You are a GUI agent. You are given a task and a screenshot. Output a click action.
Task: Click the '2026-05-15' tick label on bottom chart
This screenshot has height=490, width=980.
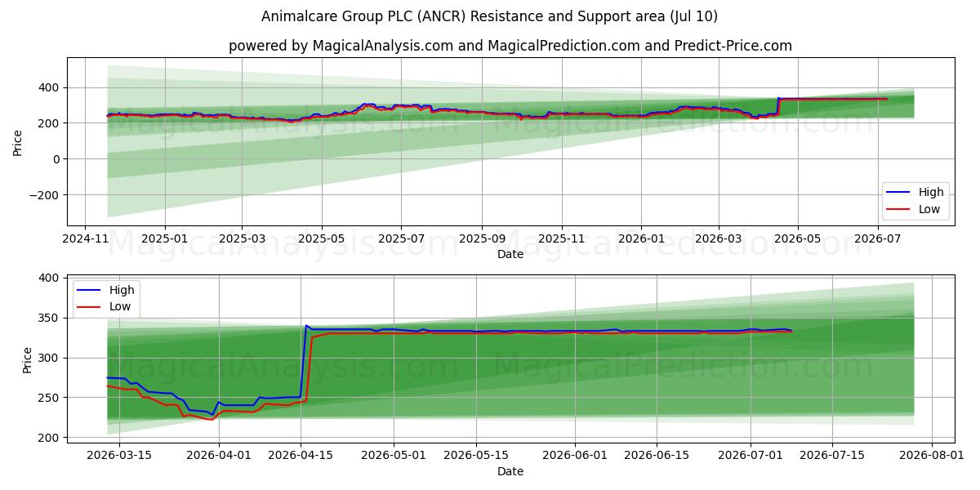(x=477, y=457)
